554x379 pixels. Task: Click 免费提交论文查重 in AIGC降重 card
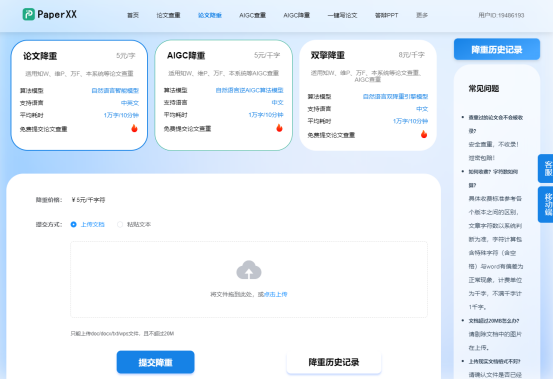[x=187, y=129]
